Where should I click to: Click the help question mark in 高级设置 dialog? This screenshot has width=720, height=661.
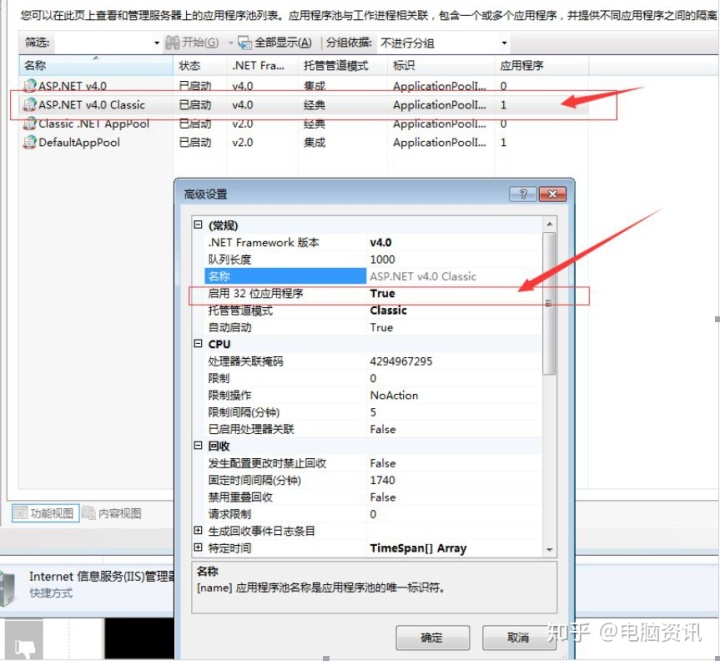523,194
